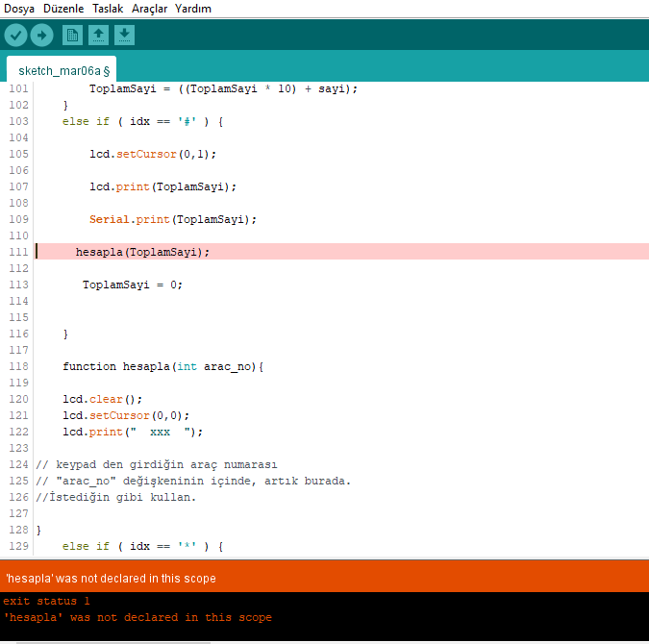Select the sketch_mar06a tab
The image size is (649, 644).
pyautogui.click(x=62, y=70)
